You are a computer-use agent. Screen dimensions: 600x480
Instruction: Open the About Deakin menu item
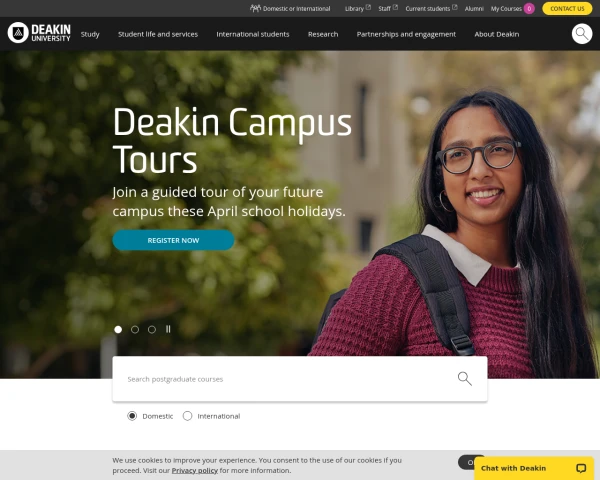click(497, 34)
